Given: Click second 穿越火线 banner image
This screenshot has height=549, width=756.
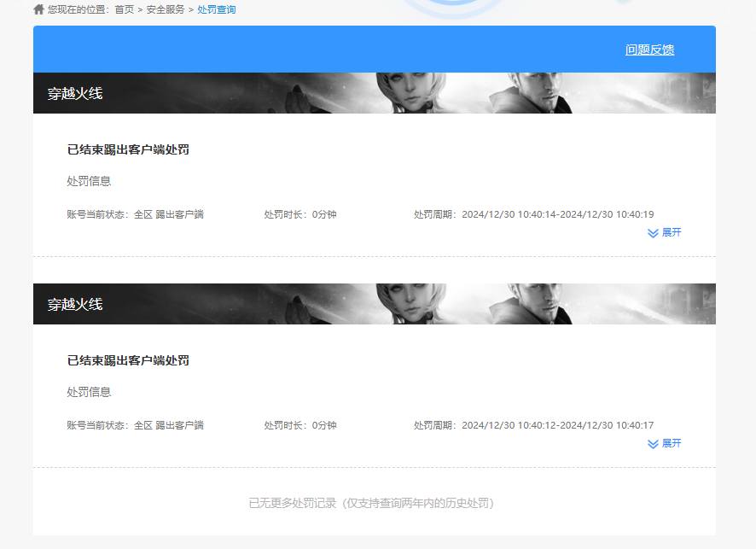Looking at the screenshot, I should click(x=374, y=304).
